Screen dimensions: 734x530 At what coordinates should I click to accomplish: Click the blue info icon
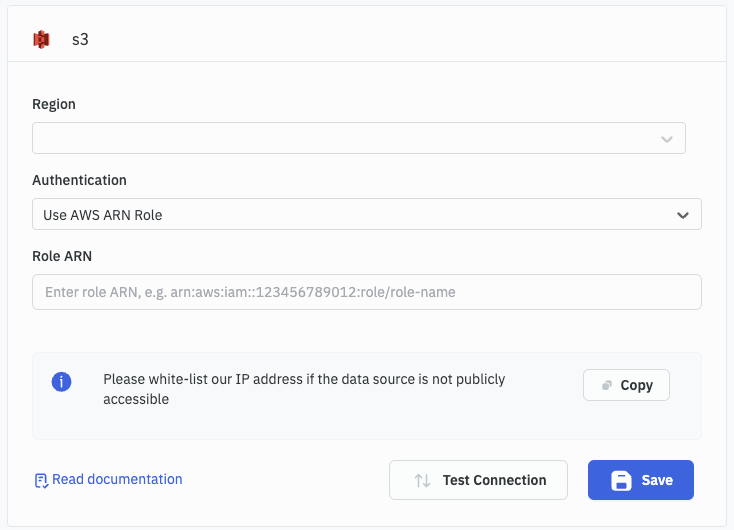(x=61, y=382)
